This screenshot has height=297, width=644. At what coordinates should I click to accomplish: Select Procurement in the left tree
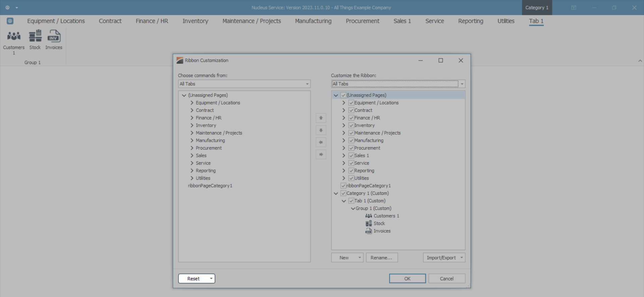tap(209, 148)
